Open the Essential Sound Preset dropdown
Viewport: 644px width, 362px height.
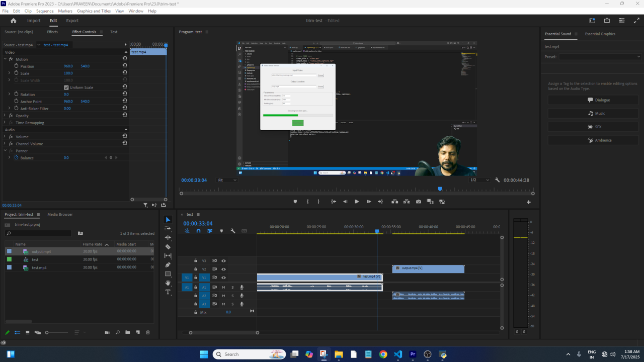coord(600,57)
